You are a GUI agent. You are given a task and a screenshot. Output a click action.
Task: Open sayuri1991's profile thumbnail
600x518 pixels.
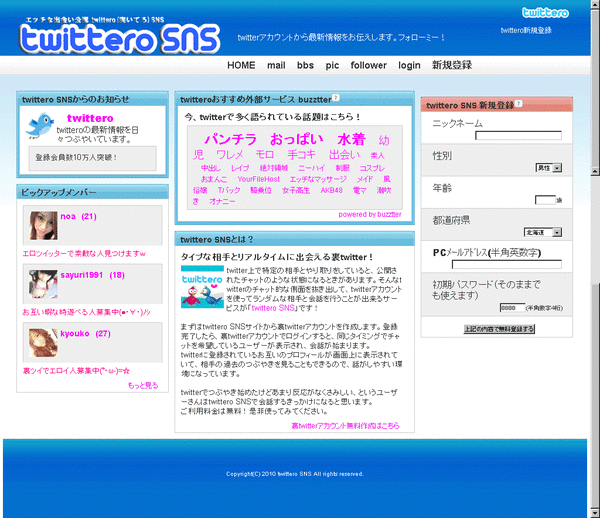pyautogui.click(x=43, y=284)
